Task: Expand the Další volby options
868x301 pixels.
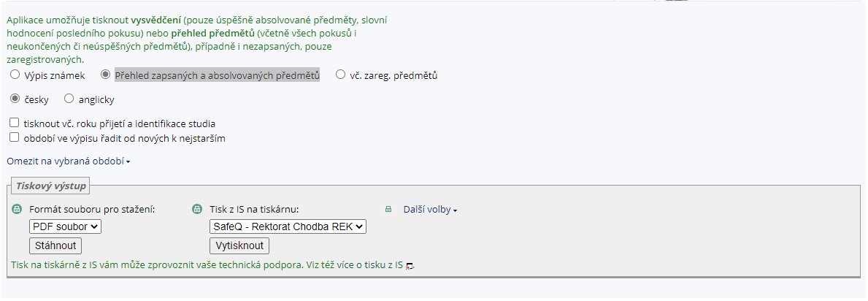Action: [x=430, y=210]
